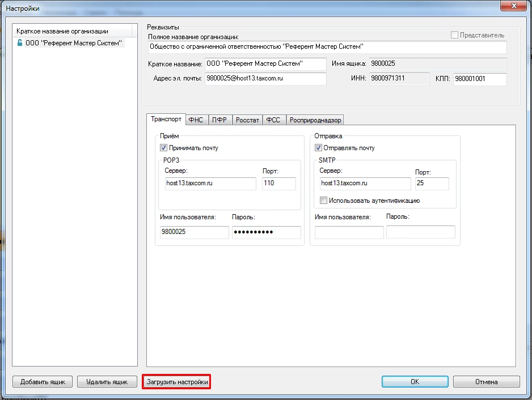Click the lock icon beside ООО Референт Мастер Систем
This screenshot has height=400, width=532.
tap(20, 42)
